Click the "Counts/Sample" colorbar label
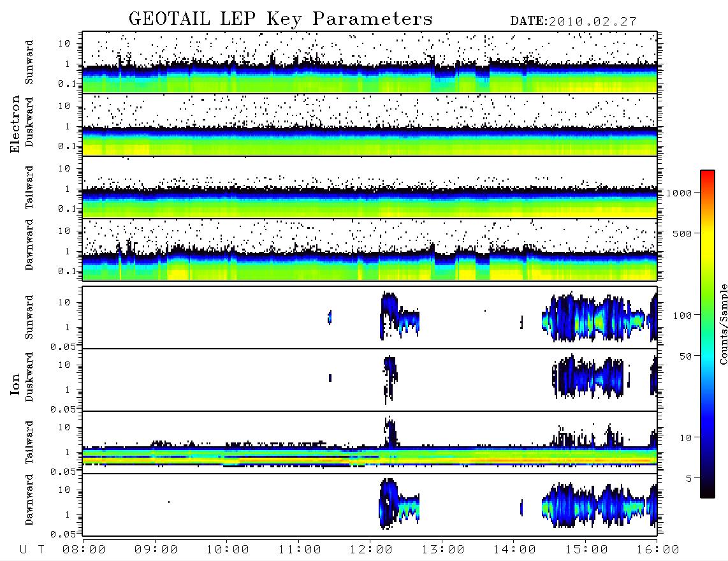The height and width of the screenshot is (561, 728). (x=723, y=324)
